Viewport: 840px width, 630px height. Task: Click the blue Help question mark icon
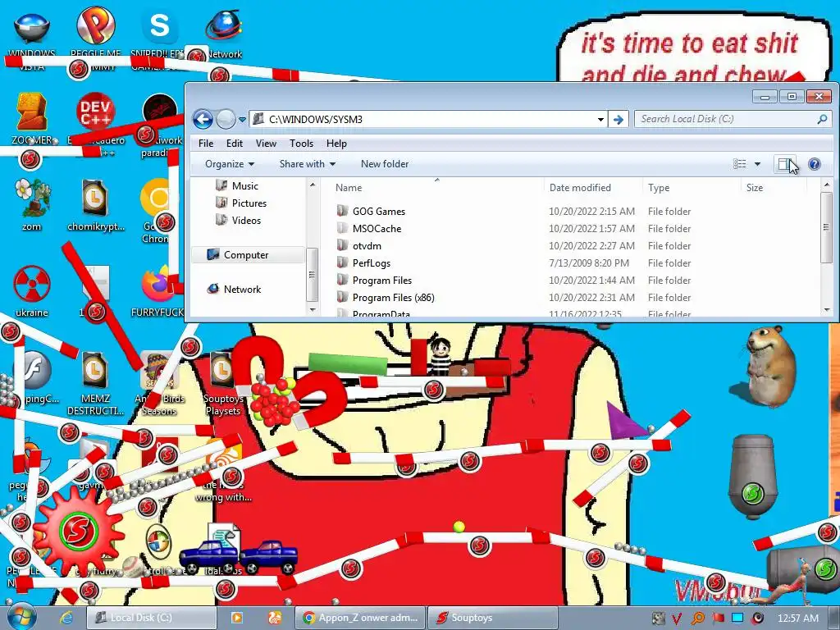[x=815, y=164]
